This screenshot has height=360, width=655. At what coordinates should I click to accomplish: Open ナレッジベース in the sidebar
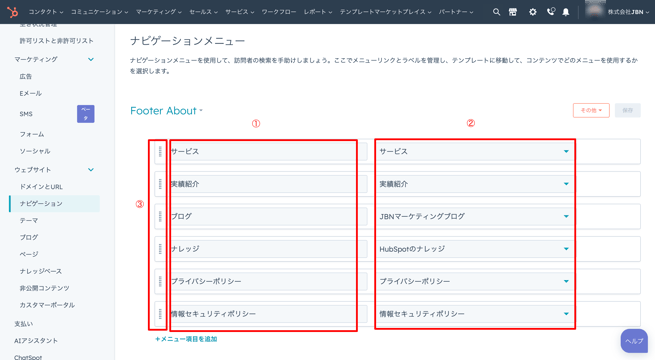(41, 271)
